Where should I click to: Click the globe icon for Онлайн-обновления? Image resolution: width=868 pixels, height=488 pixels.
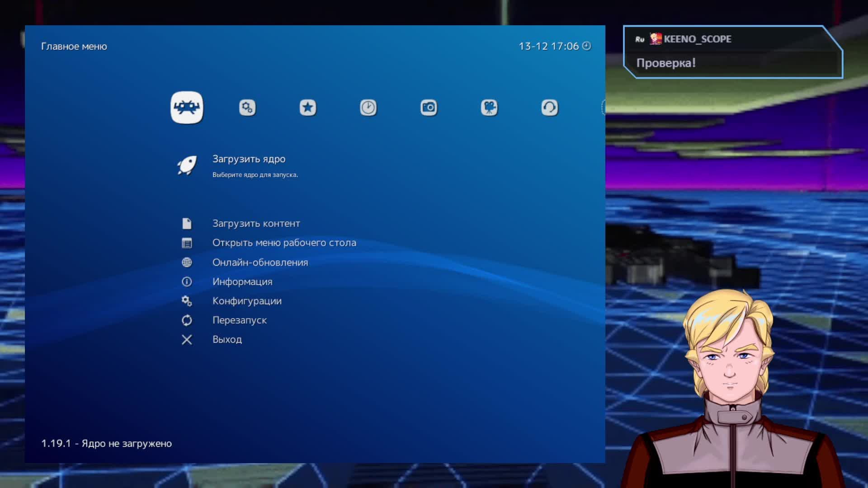pos(187,263)
